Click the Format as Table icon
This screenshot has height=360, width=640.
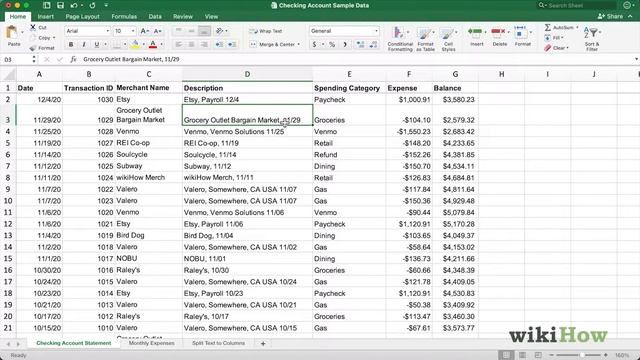[x=424, y=33]
